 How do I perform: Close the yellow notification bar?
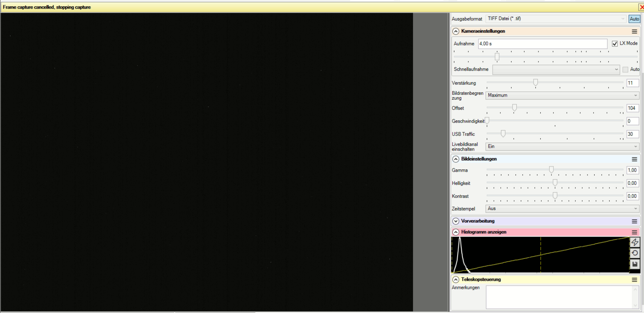641,7
